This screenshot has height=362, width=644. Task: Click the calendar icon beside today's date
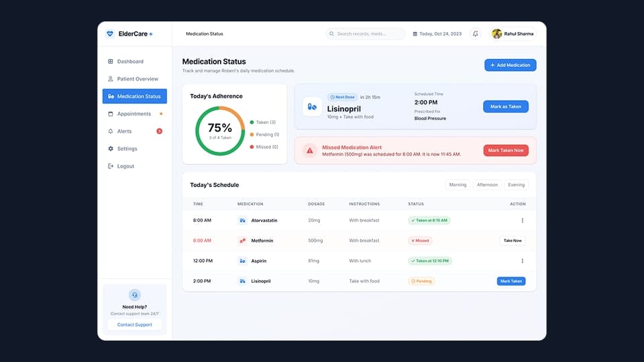[x=415, y=34]
